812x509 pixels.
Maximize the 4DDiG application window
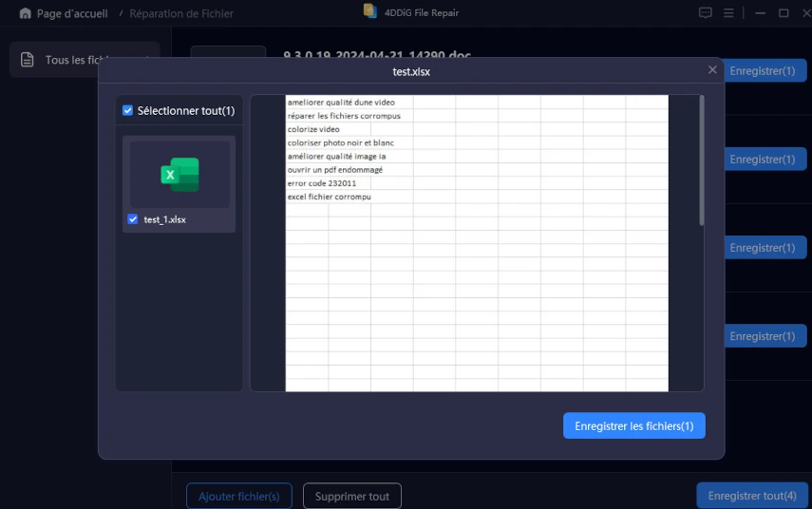[784, 13]
